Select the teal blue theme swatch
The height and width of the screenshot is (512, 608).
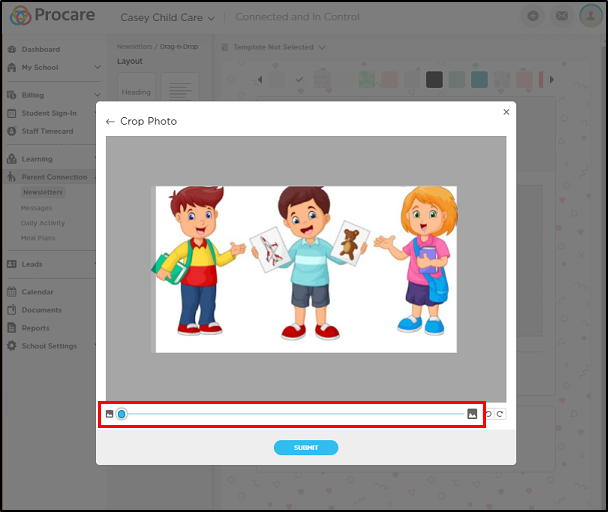click(479, 80)
